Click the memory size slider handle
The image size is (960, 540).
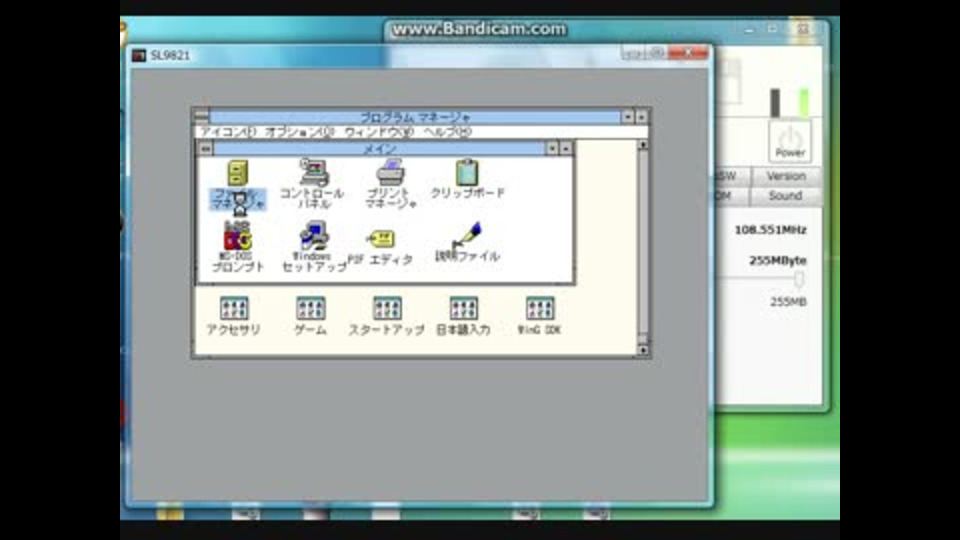(x=799, y=280)
